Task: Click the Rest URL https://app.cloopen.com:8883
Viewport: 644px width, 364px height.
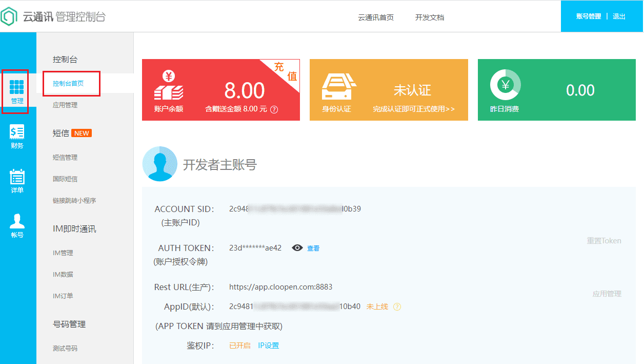Action: pos(281,287)
